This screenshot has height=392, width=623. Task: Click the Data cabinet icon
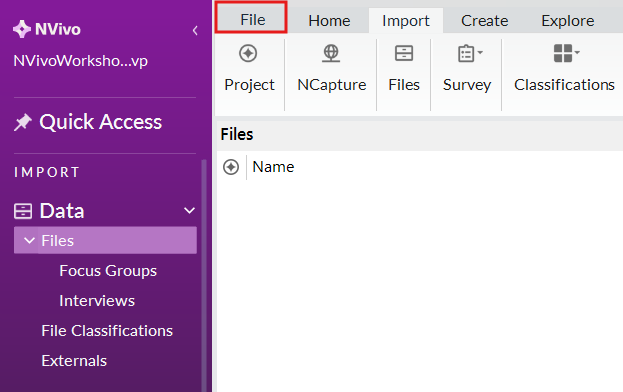click(23, 211)
